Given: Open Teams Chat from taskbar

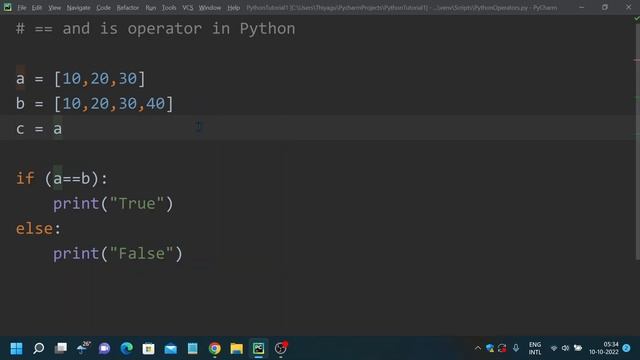Looking at the screenshot, I should tap(104, 348).
